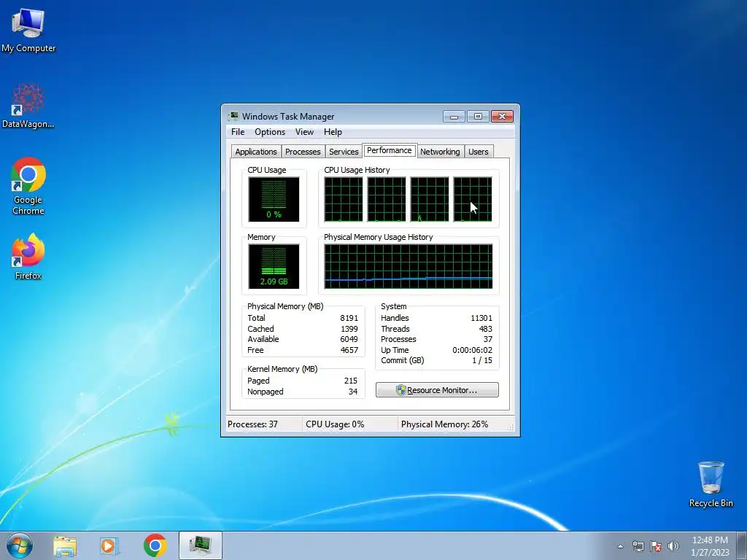This screenshot has width=747, height=560.
Task: Click the Up Time value 0:00:06:02
Action: click(472, 350)
